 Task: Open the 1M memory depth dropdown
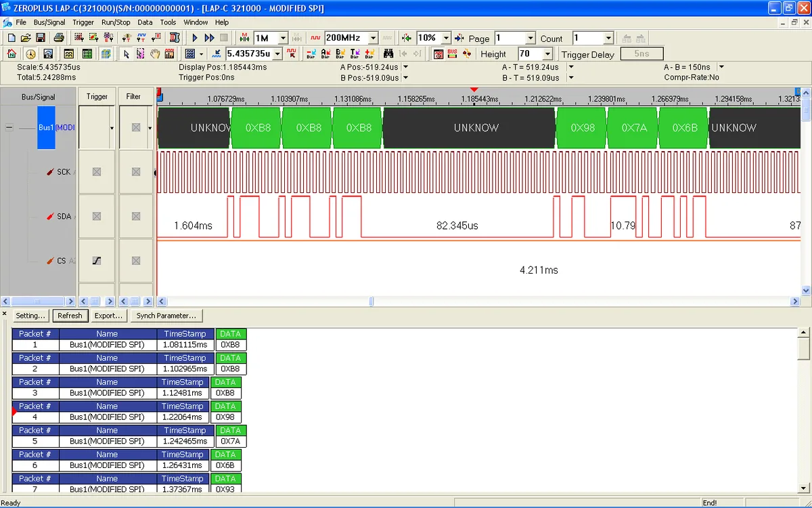pos(284,38)
